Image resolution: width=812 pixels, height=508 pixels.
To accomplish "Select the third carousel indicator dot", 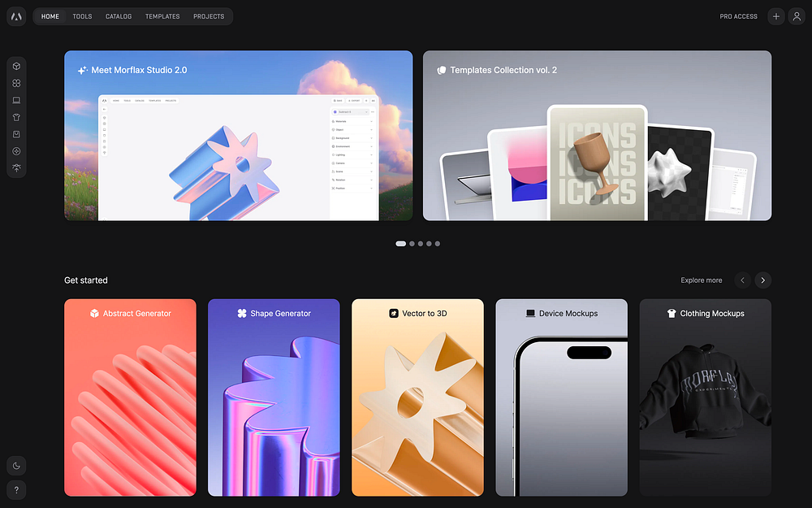I will 421,244.
